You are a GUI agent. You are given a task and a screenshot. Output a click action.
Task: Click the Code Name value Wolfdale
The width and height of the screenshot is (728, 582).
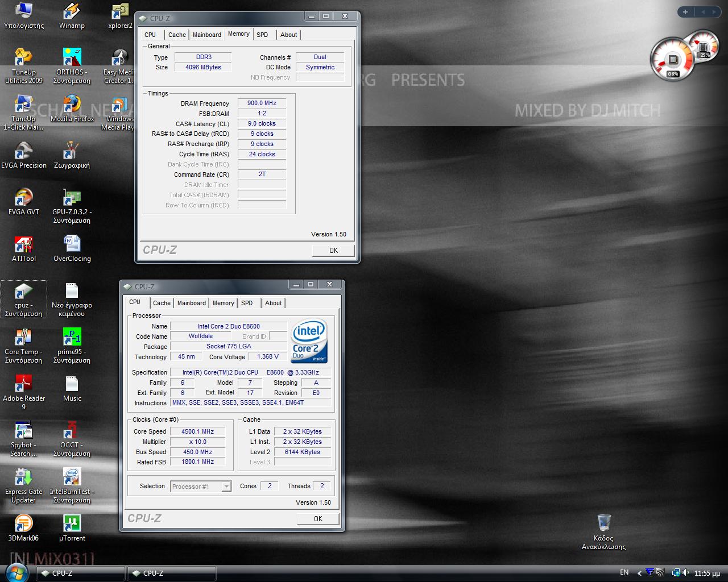pyautogui.click(x=200, y=336)
